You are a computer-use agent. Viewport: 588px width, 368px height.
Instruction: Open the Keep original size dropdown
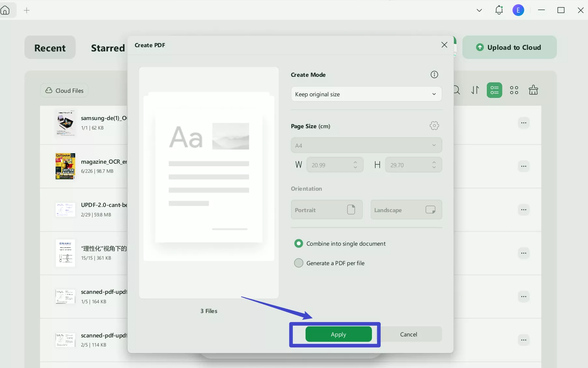click(x=366, y=94)
